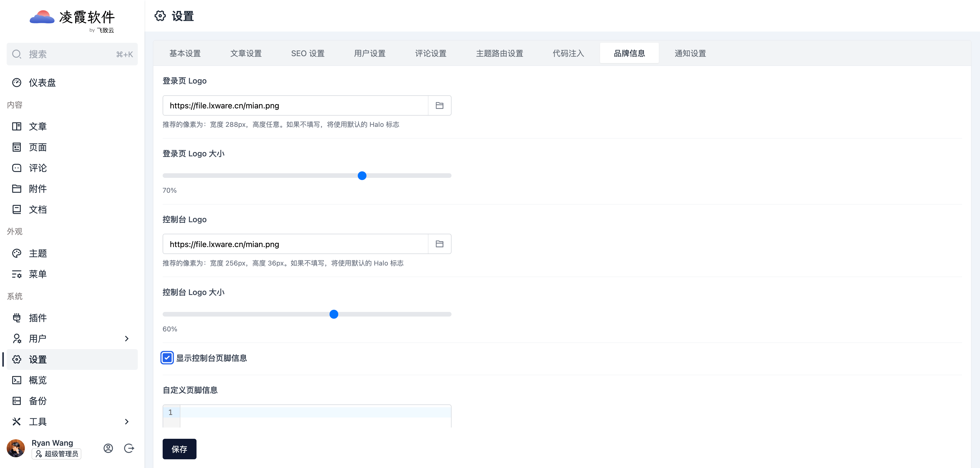Switch to 评论设置 tab
The height and width of the screenshot is (468, 980).
click(431, 53)
